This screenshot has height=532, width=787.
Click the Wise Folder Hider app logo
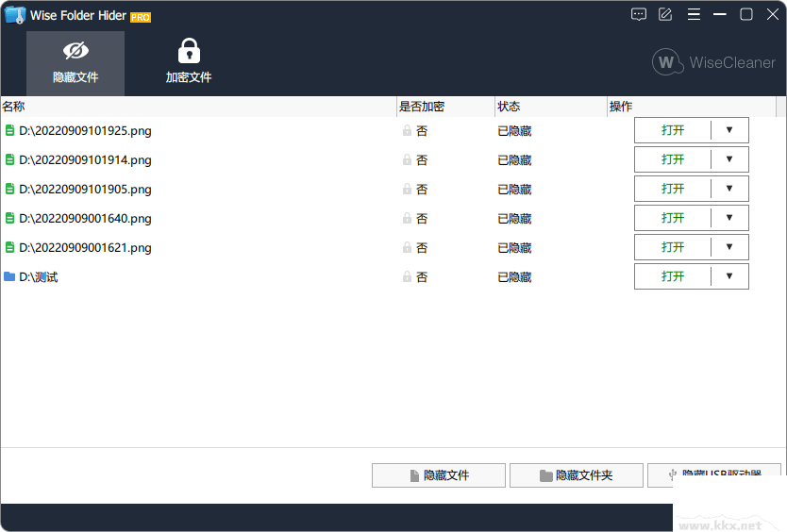click(15, 15)
